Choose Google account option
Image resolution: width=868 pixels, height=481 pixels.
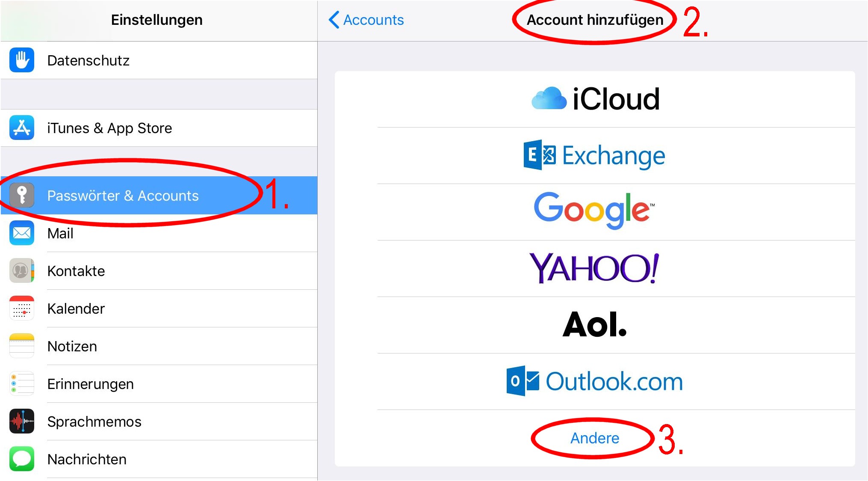[595, 212]
